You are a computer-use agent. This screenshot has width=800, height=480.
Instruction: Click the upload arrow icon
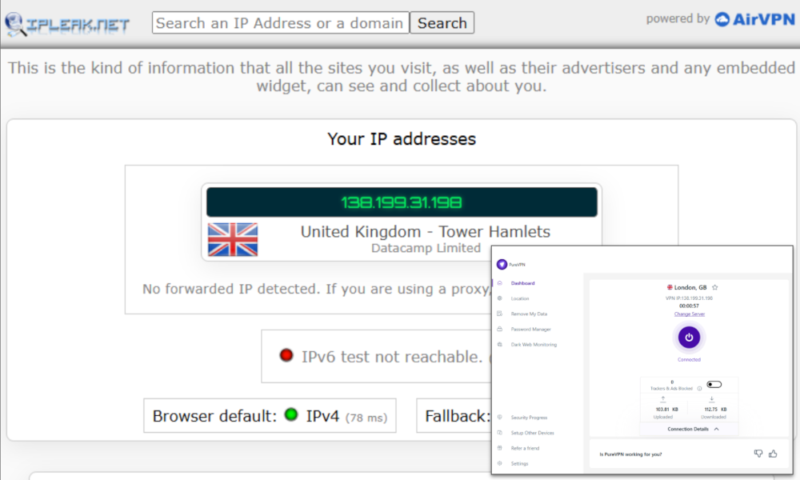[x=663, y=399]
